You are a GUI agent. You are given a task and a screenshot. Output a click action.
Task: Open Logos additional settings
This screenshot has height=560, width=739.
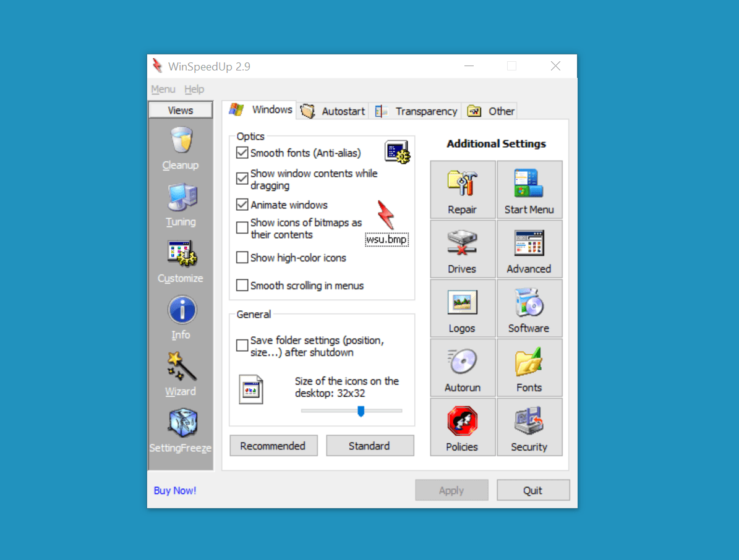pyautogui.click(x=463, y=308)
